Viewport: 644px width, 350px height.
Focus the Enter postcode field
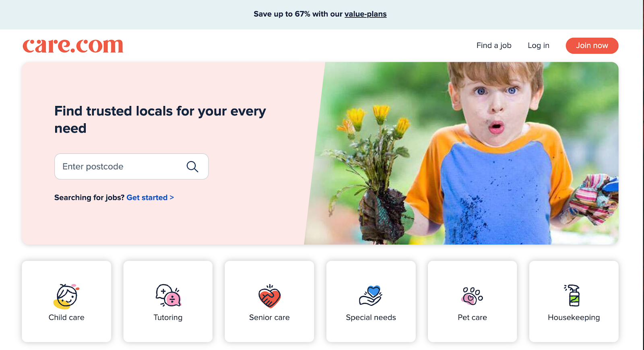coord(131,166)
